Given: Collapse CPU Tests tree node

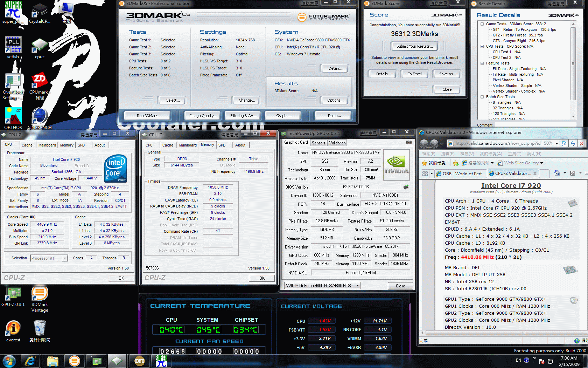Looking at the screenshot, I should click(x=482, y=46).
